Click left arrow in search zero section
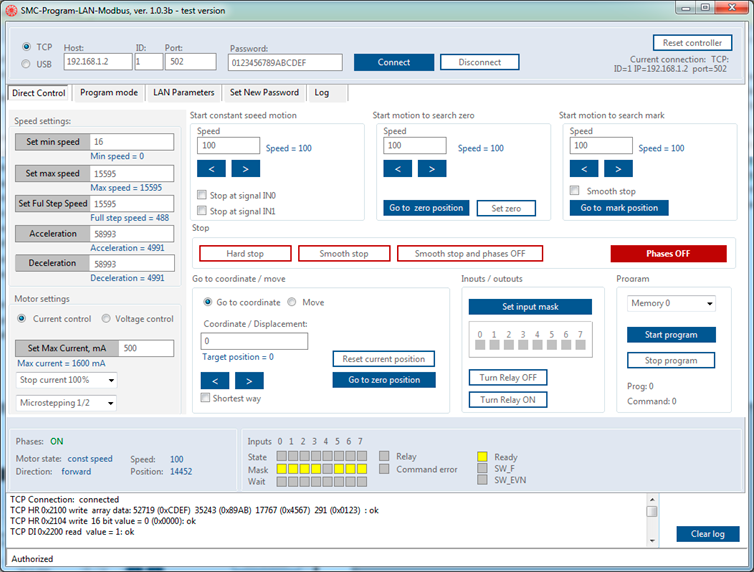 (398, 168)
